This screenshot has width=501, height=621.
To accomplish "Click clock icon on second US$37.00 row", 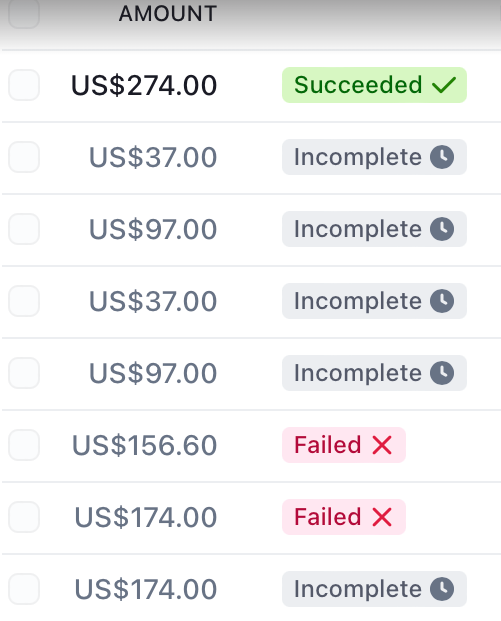I will coord(442,301).
